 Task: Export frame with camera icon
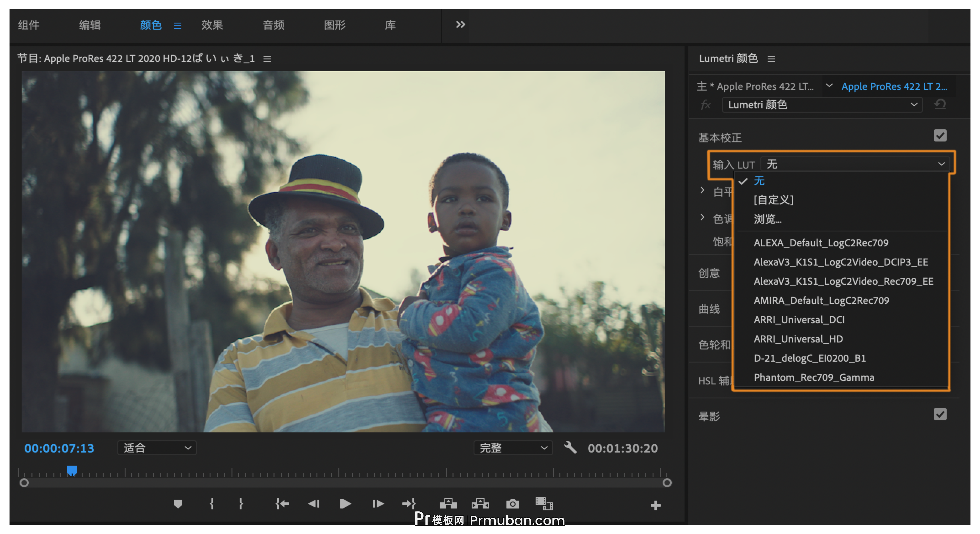[x=513, y=504]
